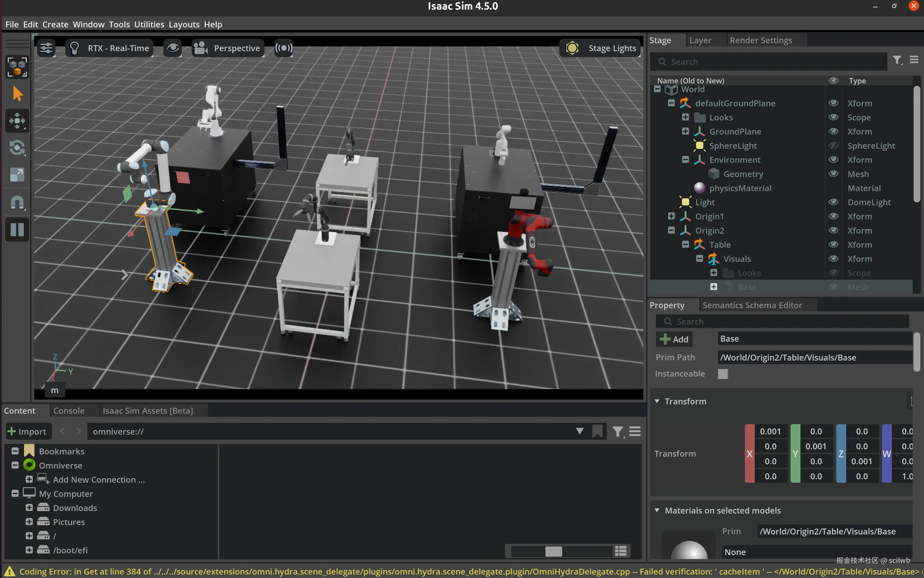Collapse the Environment node

(685, 160)
